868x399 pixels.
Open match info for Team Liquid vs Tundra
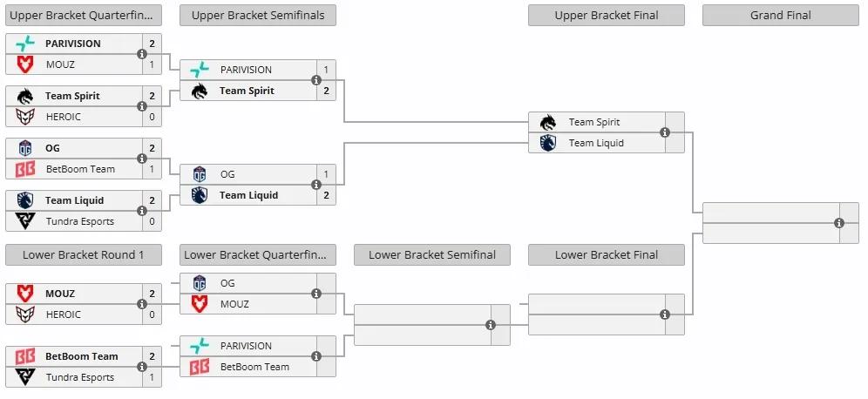(142, 211)
